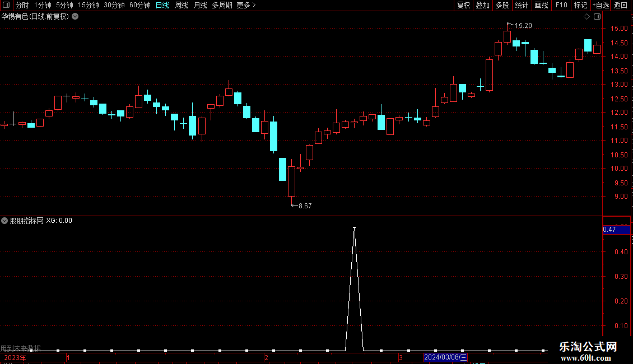Toggle the left panel layout icon
Viewport: 633px width, 364px height.
pos(6,5)
